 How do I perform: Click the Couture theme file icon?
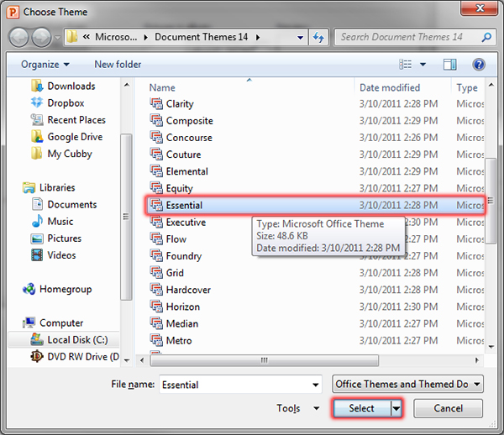[156, 155]
